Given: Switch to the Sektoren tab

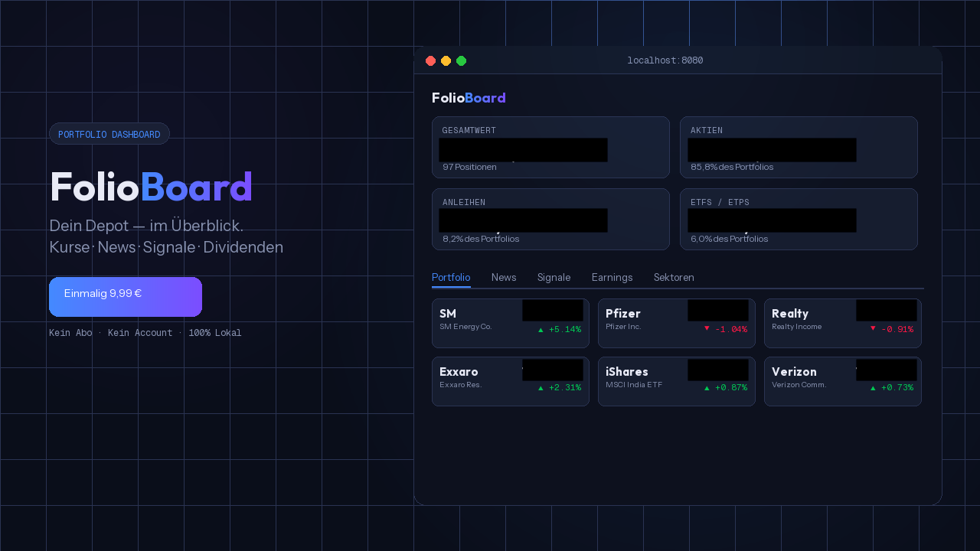Looking at the screenshot, I should 674,277.
